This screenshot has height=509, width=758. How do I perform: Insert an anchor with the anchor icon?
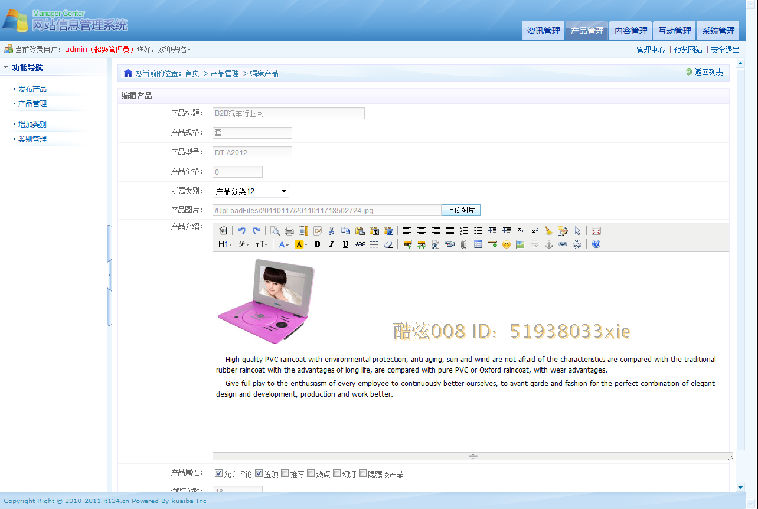tap(549, 245)
